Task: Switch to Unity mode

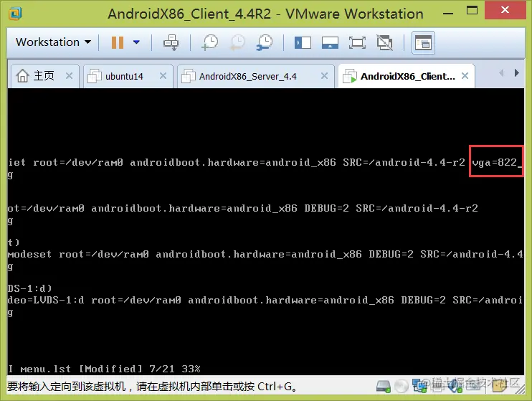Action: pos(385,43)
